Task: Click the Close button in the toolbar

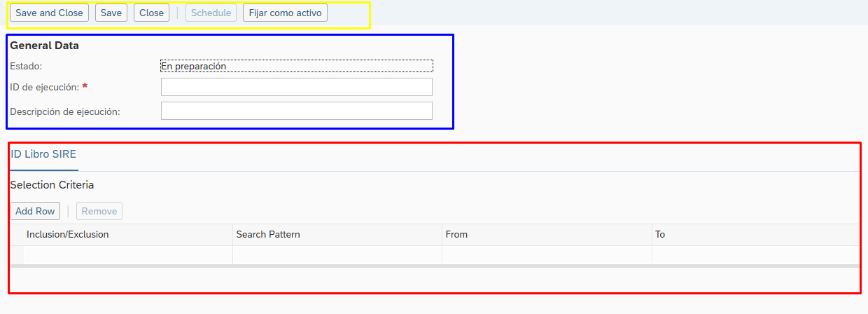Action: point(151,13)
